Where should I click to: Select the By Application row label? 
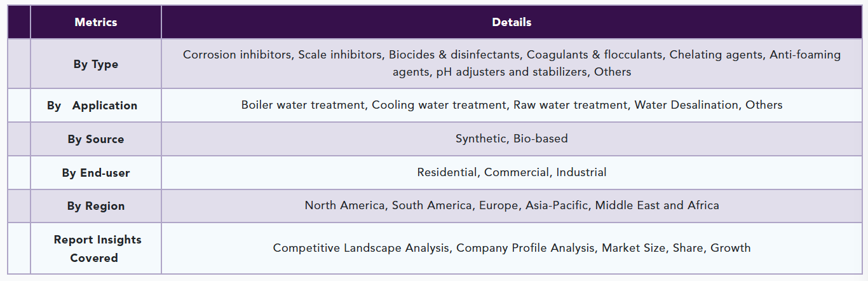92,106
